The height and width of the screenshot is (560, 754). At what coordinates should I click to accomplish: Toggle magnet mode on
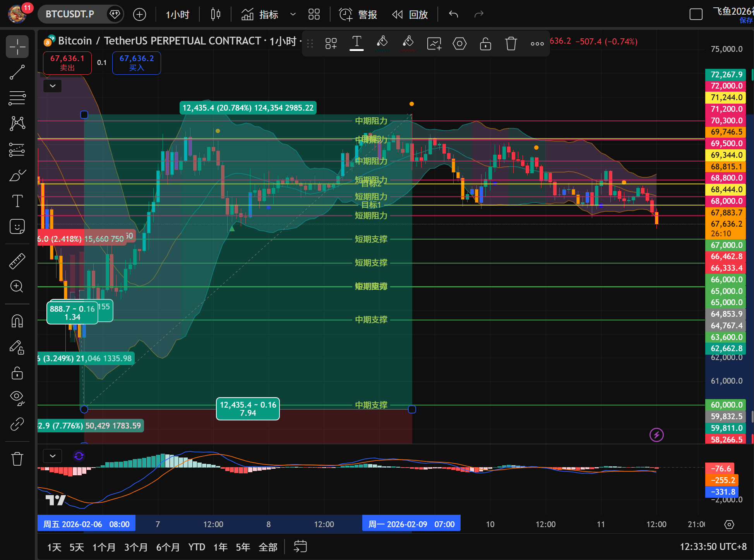[x=17, y=321]
